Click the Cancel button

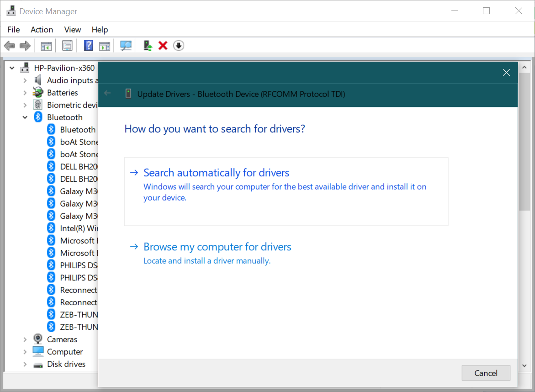click(486, 373)
